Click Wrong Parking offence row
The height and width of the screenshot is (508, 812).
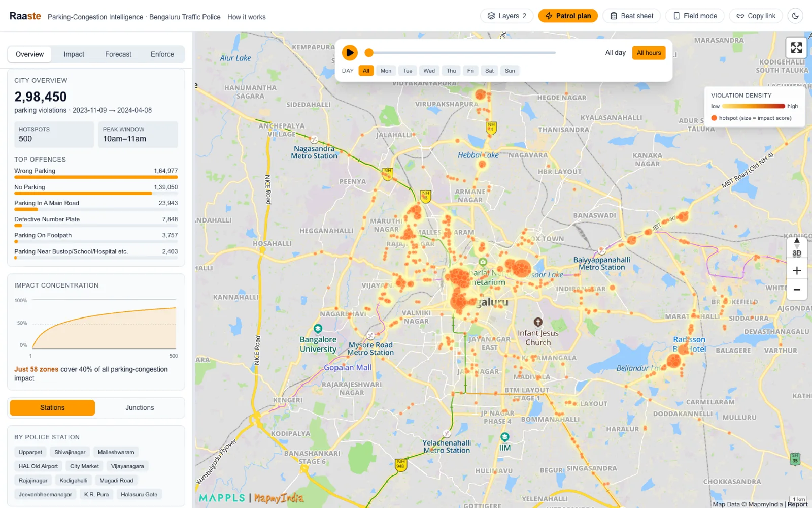(96, 173)
